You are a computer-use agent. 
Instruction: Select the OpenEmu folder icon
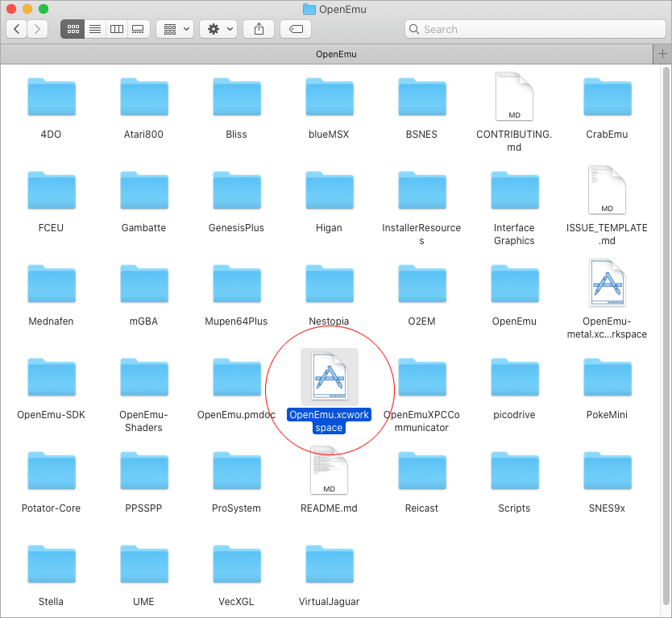pyautogui.click(x=515, y=284)
